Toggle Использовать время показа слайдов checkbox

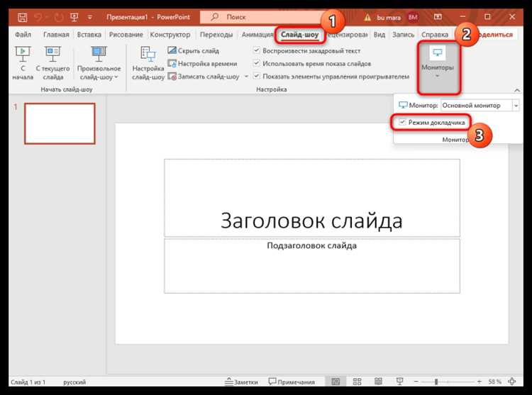pos(257,63)
